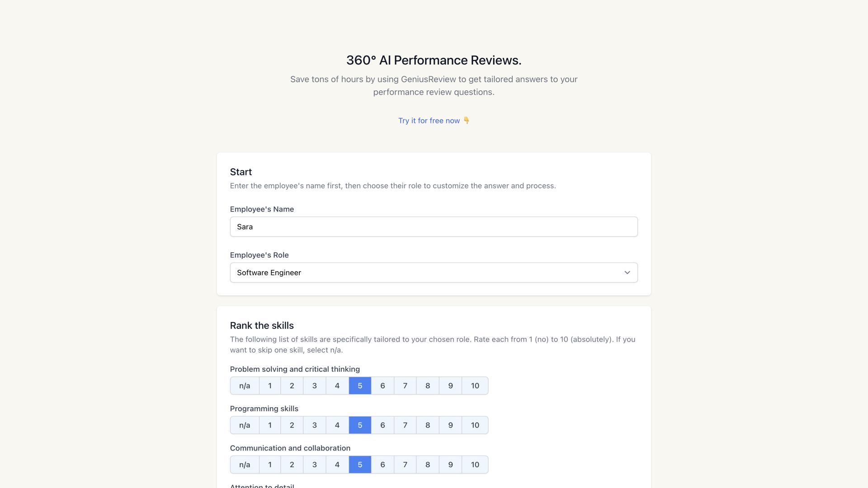868x488 pixels.
Task: Select the name Sara in the input
Action: [x=245, y=226]
